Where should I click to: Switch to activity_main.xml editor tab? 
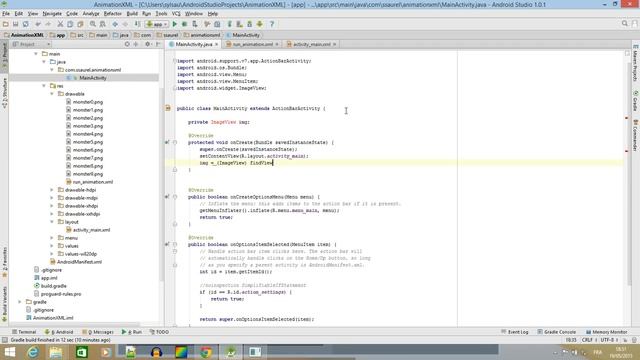311,44
